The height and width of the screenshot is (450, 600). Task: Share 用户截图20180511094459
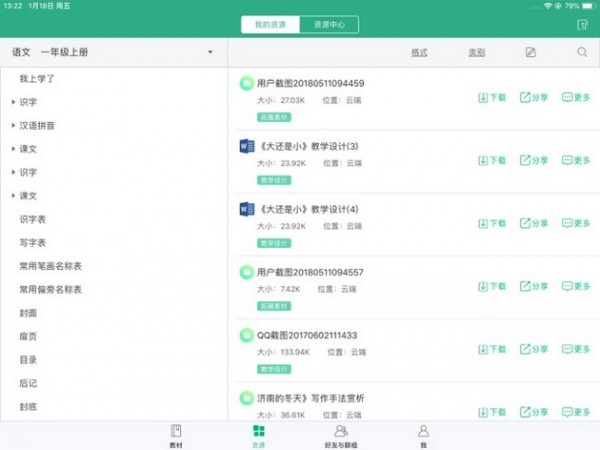coord(534,97)
